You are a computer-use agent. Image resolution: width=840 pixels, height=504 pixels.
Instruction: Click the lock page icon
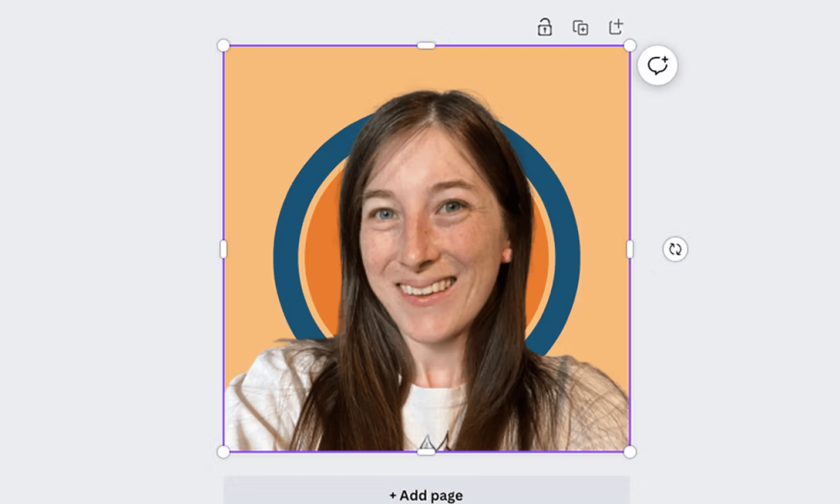tap(545, 27)
